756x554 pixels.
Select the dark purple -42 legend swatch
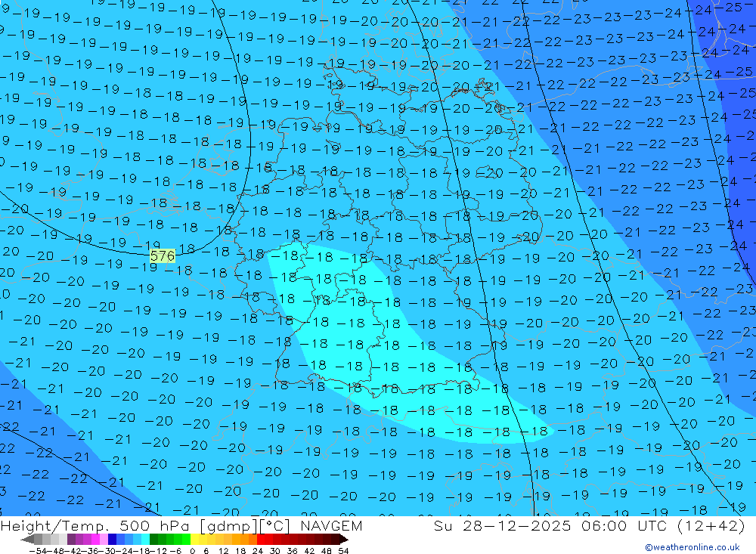click(71, 539)
